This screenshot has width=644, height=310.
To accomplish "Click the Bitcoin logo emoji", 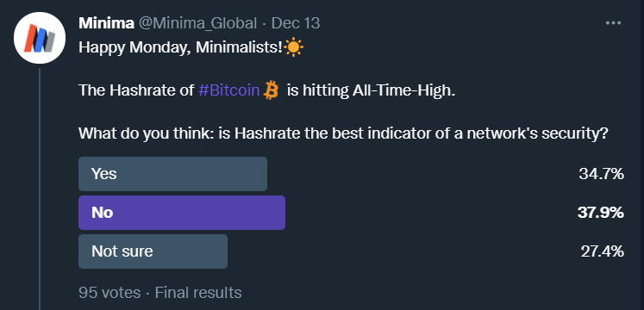I will click(x=271, y=90).
